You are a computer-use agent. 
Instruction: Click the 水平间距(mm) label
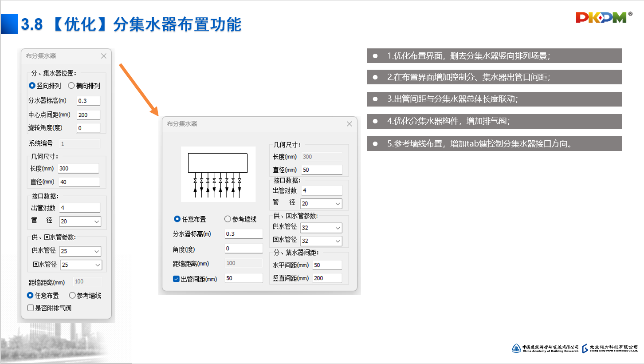pyautogui.click(x=291, y=265)
